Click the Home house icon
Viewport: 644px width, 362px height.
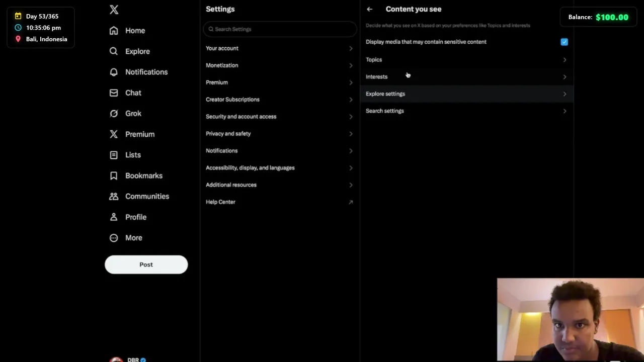[x=114, y=31]
